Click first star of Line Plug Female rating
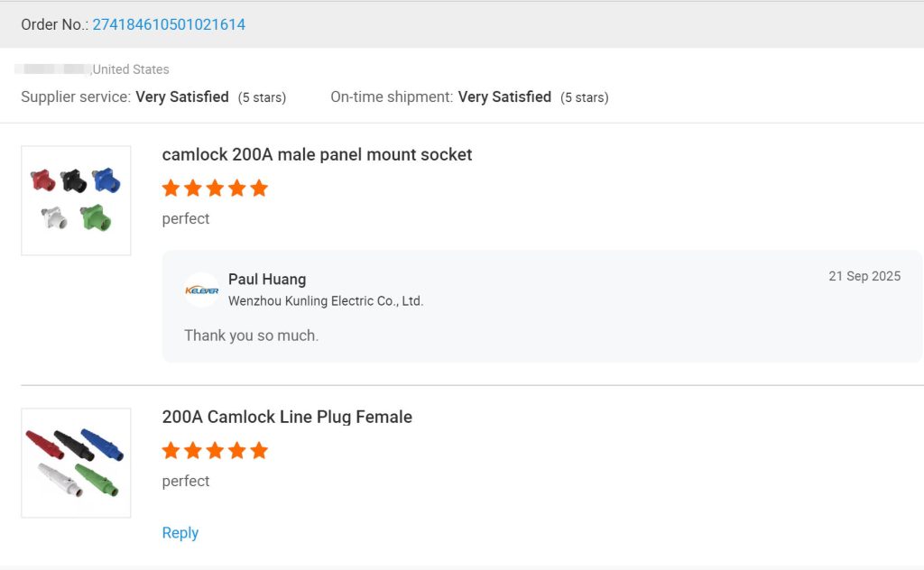Viewport: 924px width, 570px height. [171, 451]
